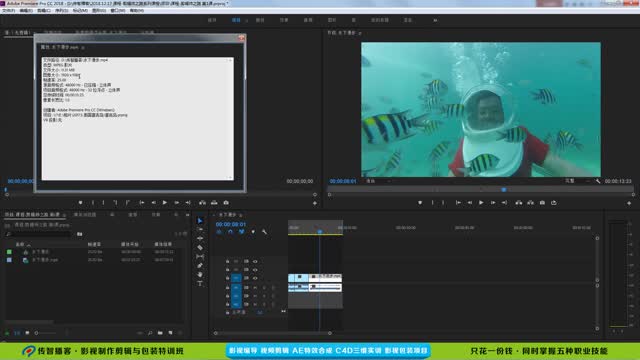Create new item in Project panel
640x360 pixels.
[x=170, y=333]
